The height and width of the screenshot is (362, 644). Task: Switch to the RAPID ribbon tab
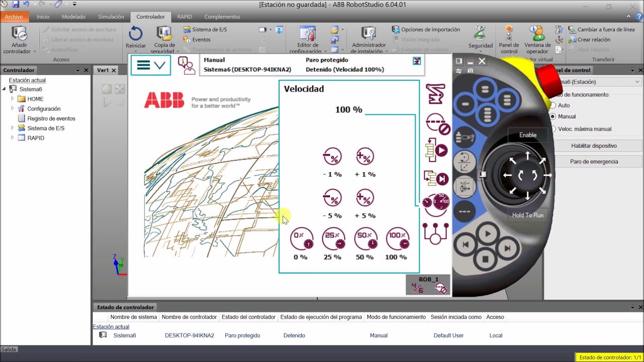pos(185,17)
